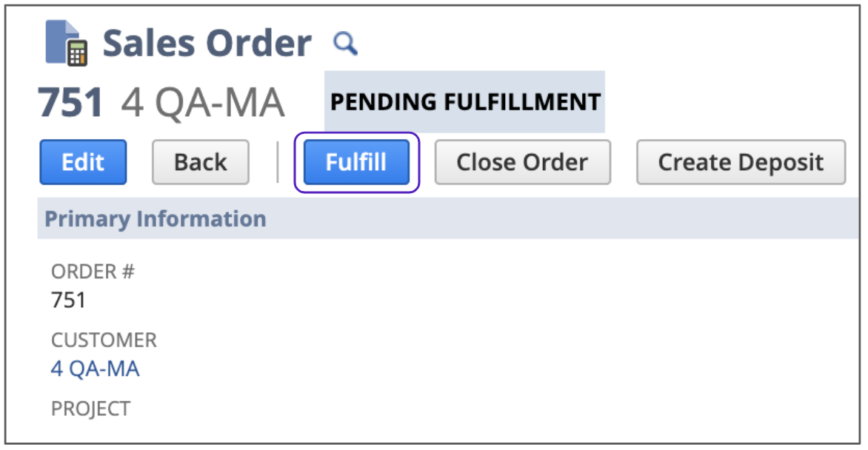Collapse the Primary Information section header
The image size is (868, 450).
click(x=156, y=219)
